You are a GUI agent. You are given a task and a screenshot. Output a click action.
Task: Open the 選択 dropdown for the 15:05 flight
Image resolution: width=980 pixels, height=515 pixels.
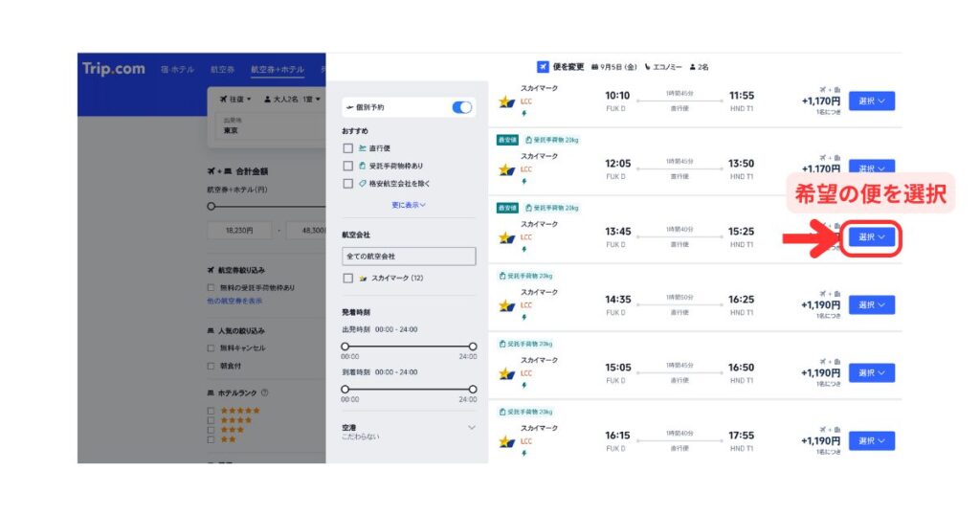tap(871, 373)
